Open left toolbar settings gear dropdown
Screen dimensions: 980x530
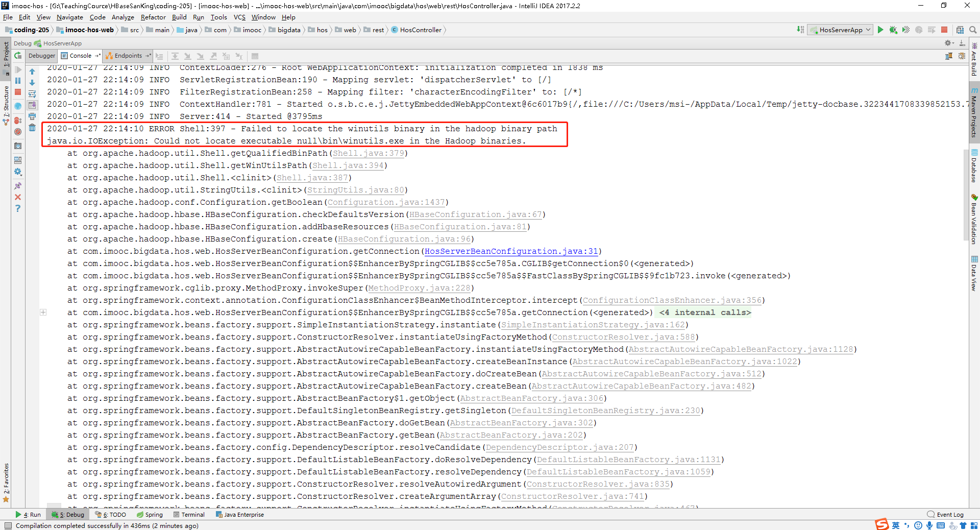pyautogui.click(x=18, y=172)
